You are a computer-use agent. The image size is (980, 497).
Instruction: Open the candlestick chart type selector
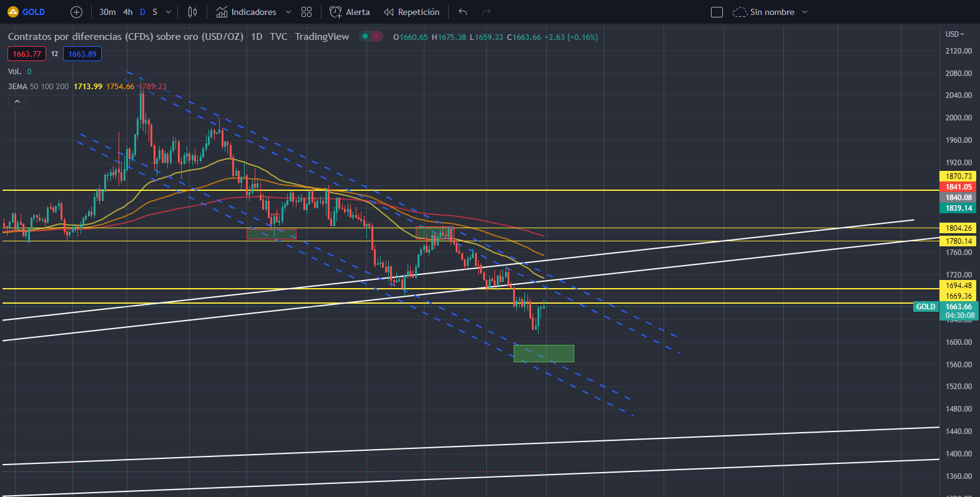pos(193,12)
